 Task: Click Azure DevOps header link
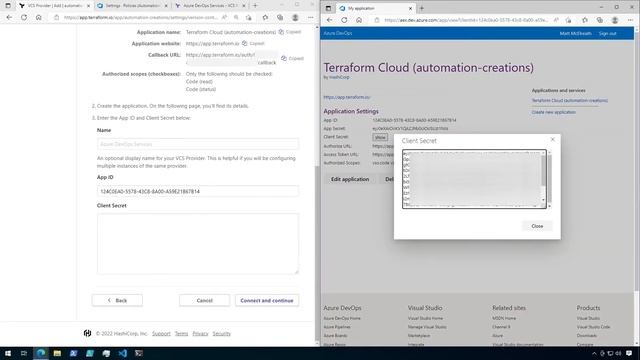click(x=338, y=33)
